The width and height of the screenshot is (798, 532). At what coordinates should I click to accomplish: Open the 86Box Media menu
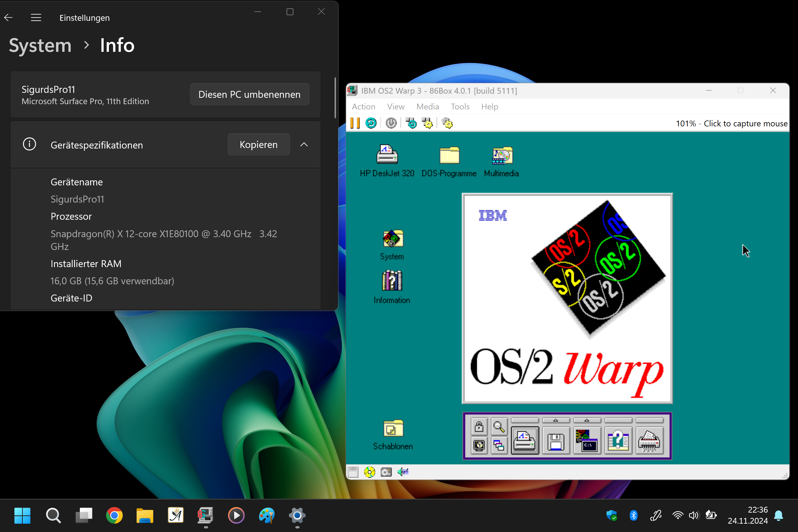428,106
